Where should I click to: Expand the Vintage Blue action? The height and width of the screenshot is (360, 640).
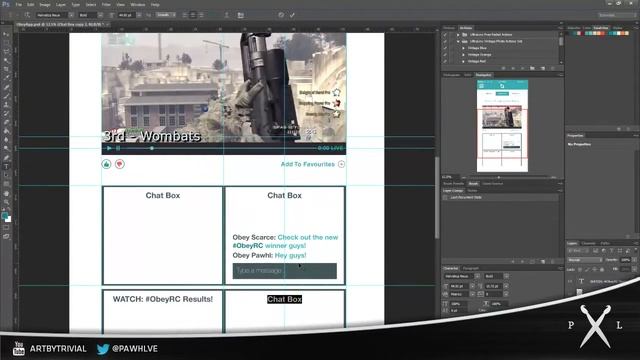coord(463,48)
